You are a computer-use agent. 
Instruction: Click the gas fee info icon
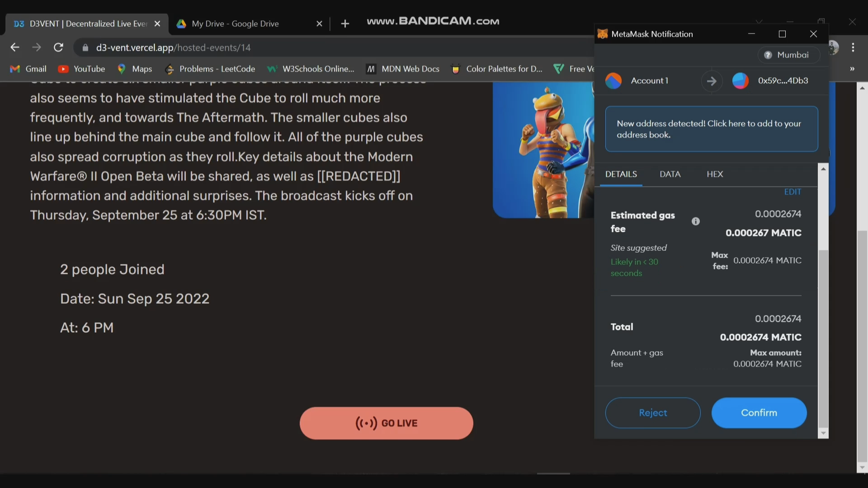click(696, 221)
